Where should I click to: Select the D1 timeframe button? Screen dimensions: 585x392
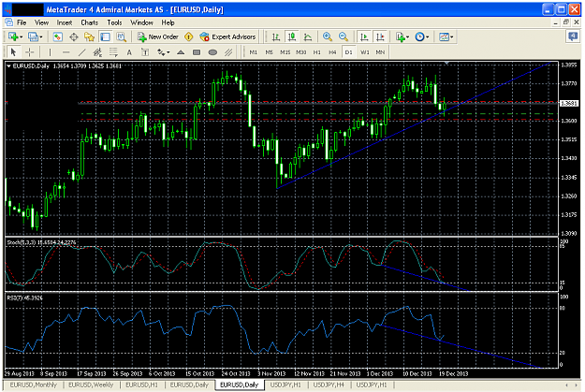coord(348,52)
